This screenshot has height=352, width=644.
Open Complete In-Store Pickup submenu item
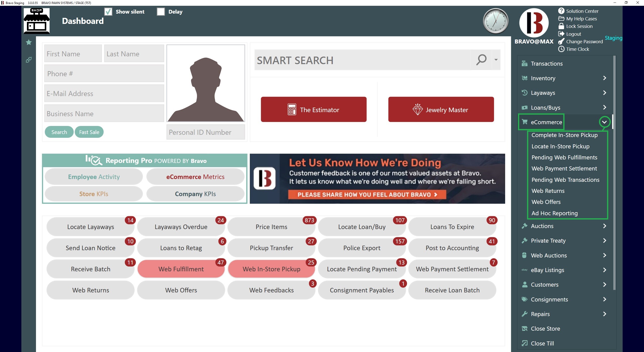[x=565, y=135]
